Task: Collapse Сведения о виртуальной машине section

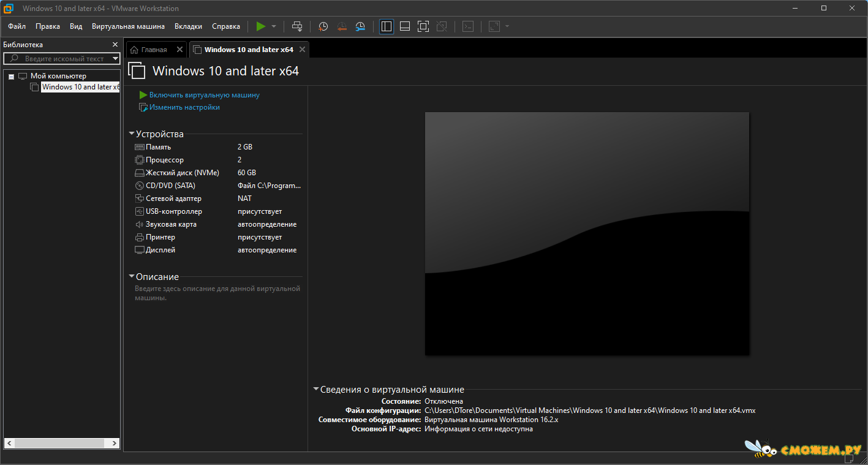Action: (316, 389)
